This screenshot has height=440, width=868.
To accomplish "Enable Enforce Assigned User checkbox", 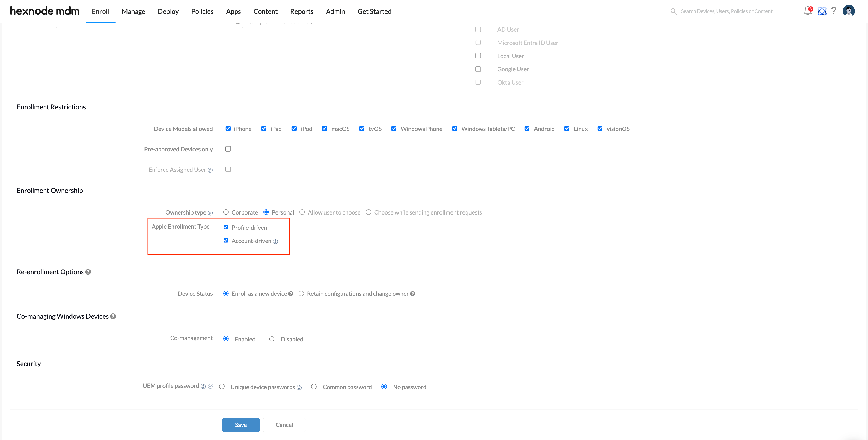I will tap(228, 169).
